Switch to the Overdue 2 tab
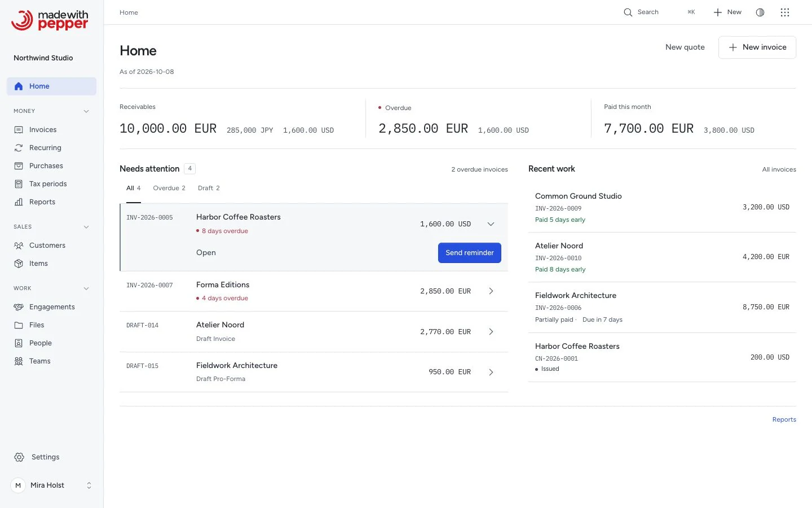Viewport: 812px width, 508px height. (x=169, y=189)
